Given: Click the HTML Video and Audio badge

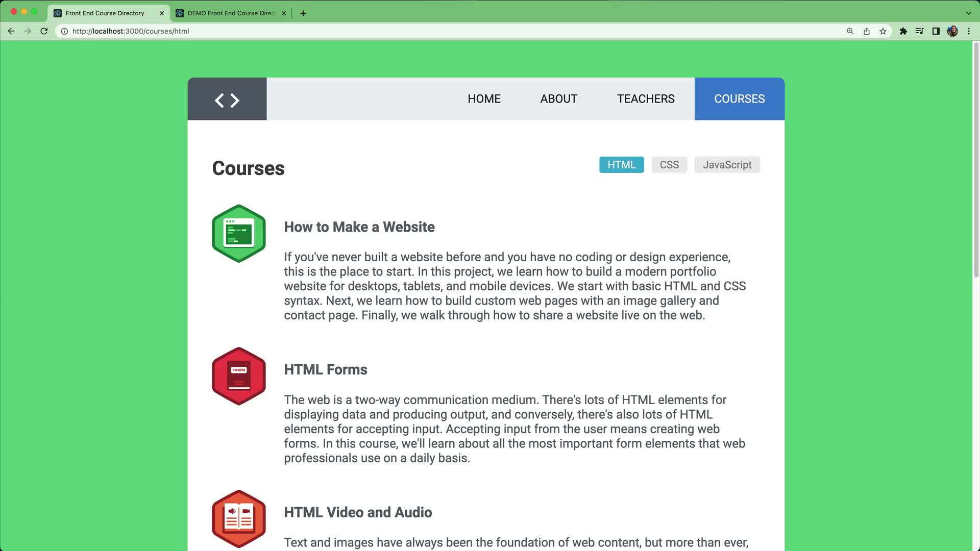Looking at the screenshot, I should (239, 518).
